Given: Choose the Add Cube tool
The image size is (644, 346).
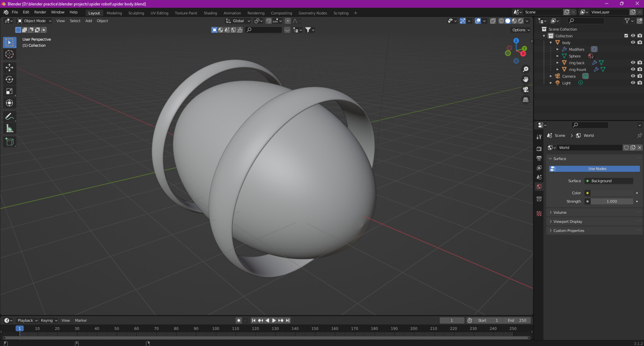Looking at the screenshot, I should 10,142.
